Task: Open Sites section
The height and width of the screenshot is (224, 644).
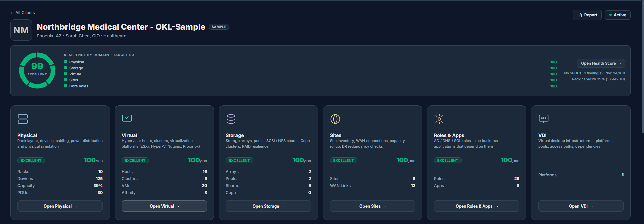Action: click(373, 206)
